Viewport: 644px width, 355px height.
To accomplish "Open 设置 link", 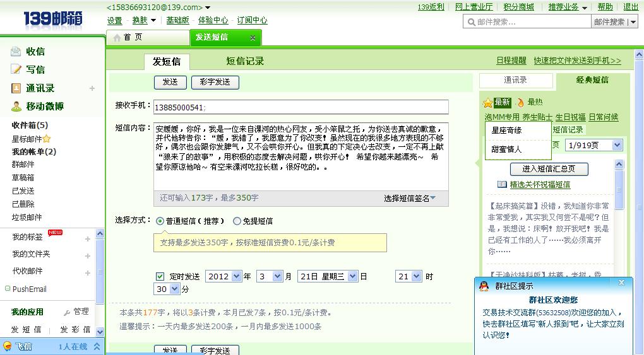I will click(x=114, y=21).
